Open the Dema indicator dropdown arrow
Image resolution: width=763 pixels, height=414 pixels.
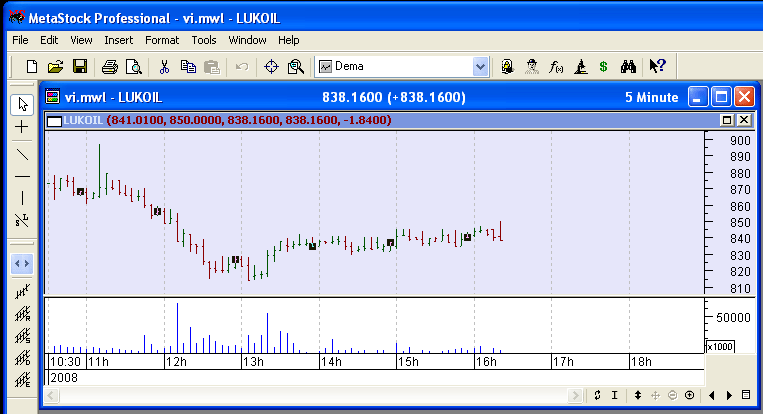tap(480, 67)
